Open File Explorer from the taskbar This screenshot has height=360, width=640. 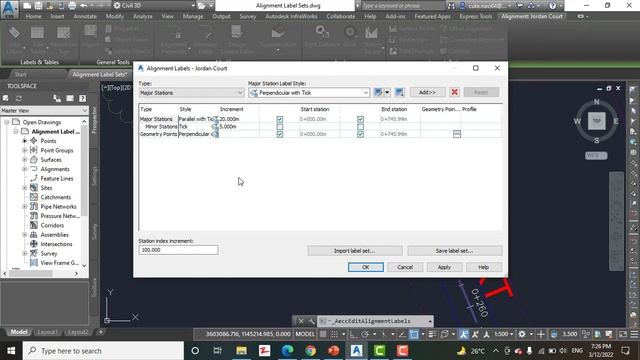point(241,351)
